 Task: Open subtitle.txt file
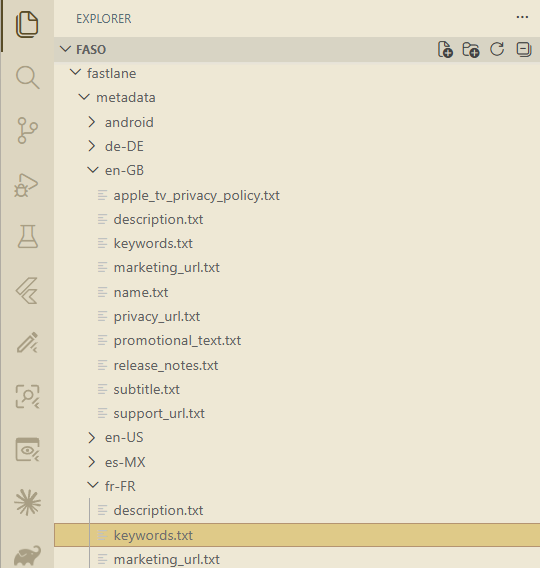[x=147, y=389]
